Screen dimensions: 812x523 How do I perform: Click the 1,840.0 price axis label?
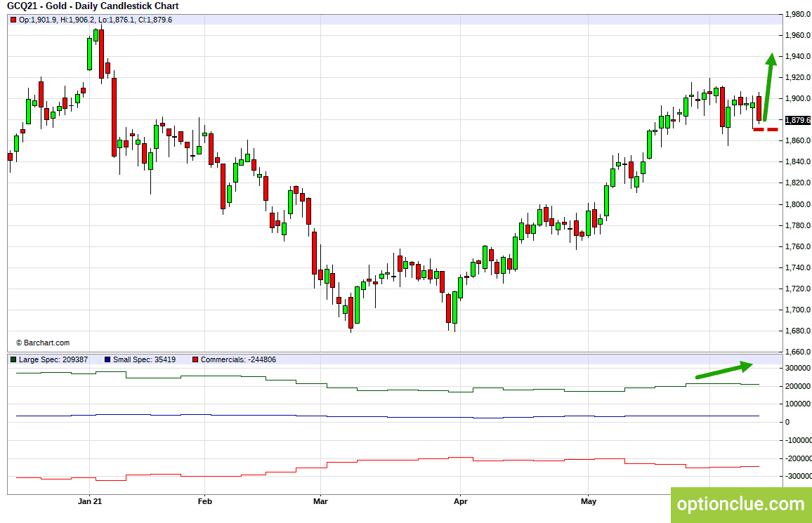tap(798, 162)
